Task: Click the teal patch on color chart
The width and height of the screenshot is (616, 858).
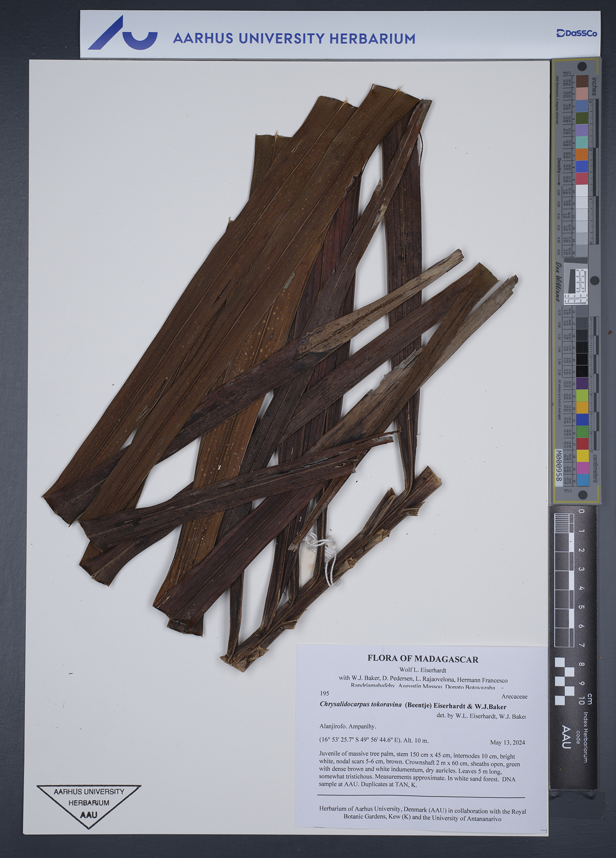Action: click(582, 142)
